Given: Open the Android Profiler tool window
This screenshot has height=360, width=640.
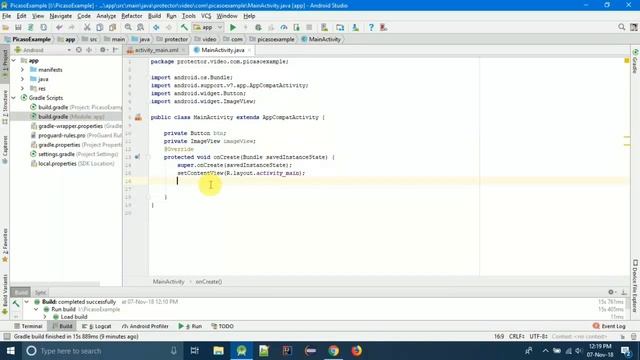Looking at the screenshot, I should (x=145, y=326).
